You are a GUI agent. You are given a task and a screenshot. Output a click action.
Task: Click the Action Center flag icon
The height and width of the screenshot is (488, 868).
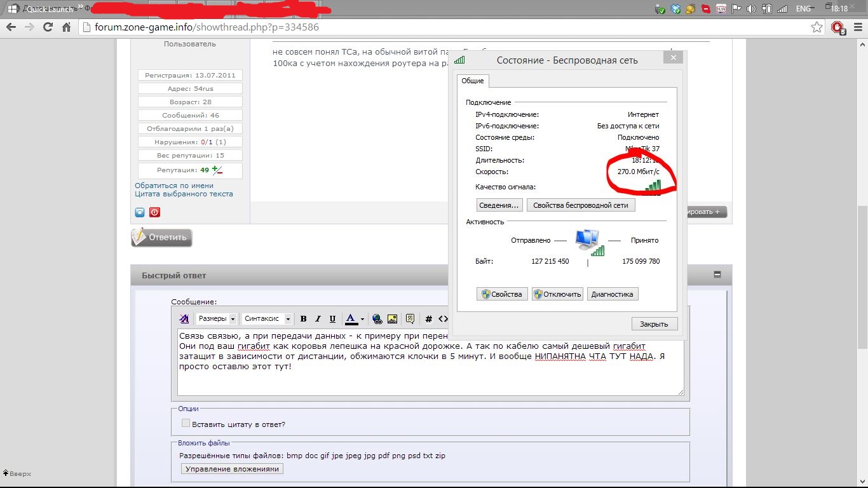click(736, 9)
